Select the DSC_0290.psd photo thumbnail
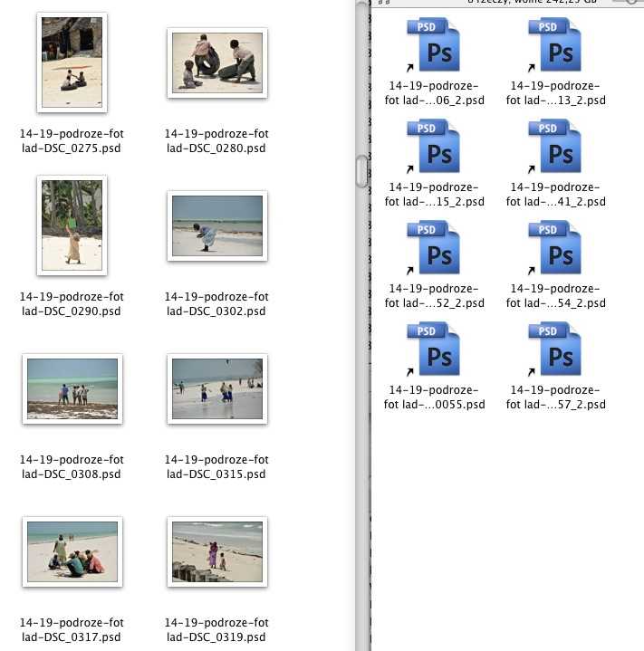This screenshot has height=651, width=644. tap(72, 225)
